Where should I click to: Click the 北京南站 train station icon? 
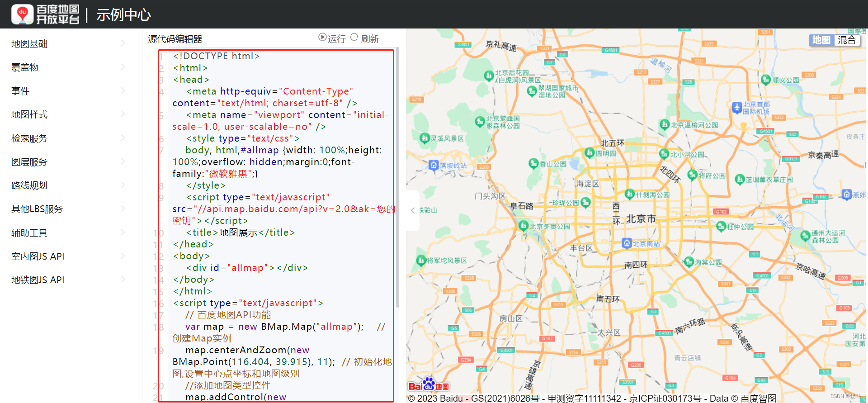point(627,243)
